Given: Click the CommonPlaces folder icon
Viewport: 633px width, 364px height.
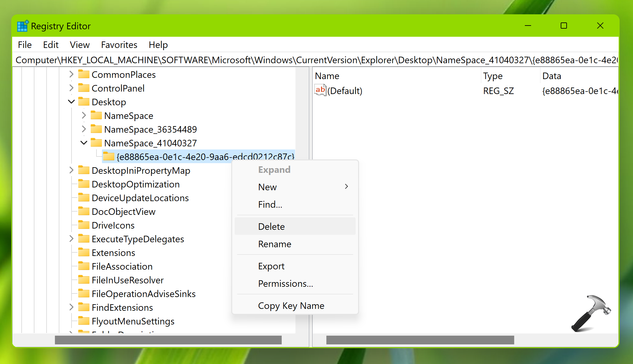Looking at the screenshot, I should (84, 74).
